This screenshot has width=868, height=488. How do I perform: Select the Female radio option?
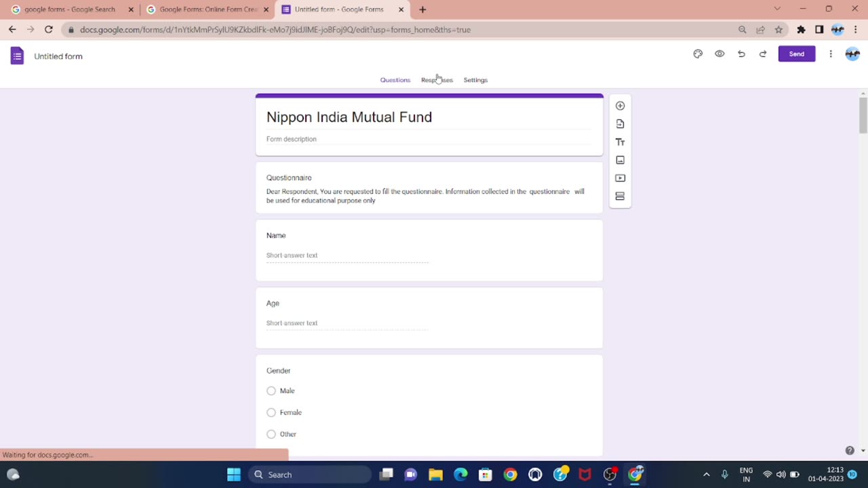pos(271,413)
